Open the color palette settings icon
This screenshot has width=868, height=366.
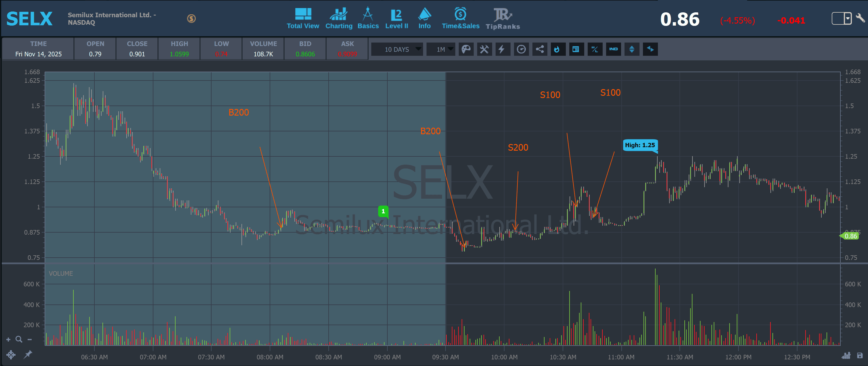coord(466,49)
